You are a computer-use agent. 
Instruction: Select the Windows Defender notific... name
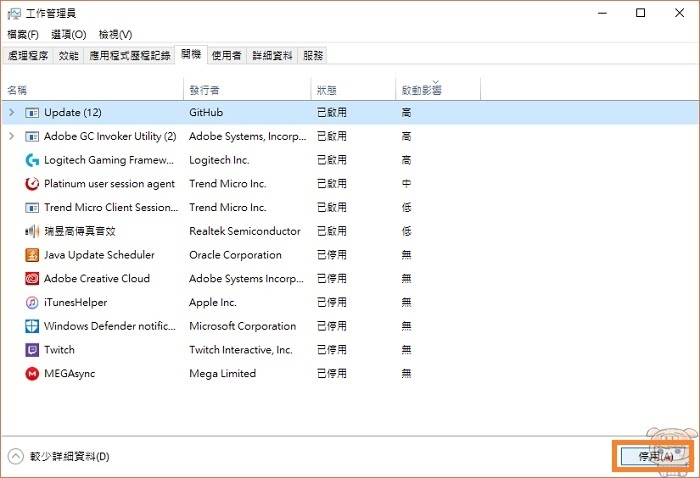click(x=110, y=326)
